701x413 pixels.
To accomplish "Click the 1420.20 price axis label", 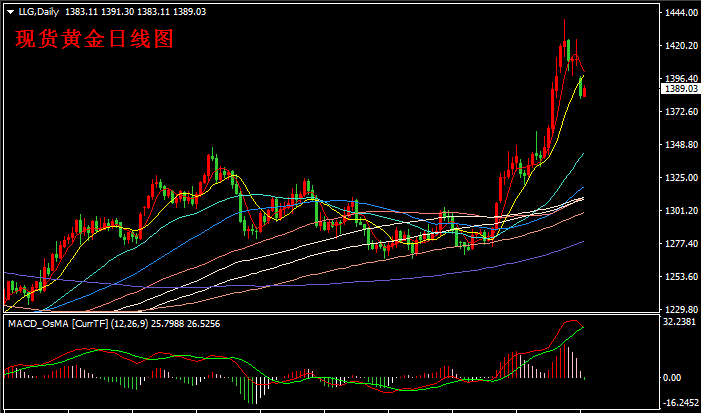I will point(681,46).
